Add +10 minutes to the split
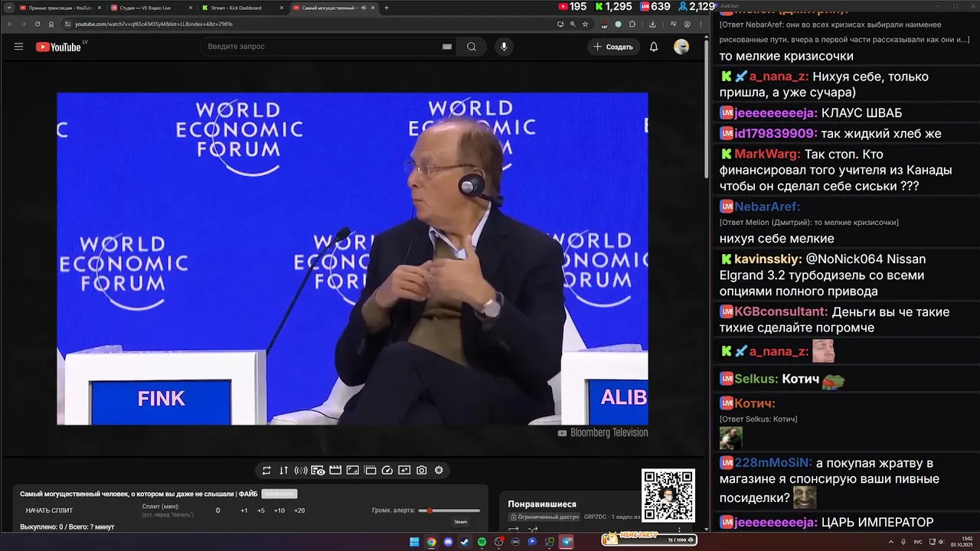Viewport: 980px width, 551px height. 279,510
